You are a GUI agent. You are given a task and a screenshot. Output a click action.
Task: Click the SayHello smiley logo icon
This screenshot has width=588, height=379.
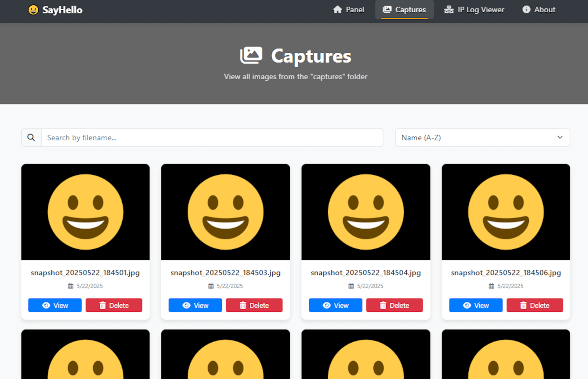[33, 10]
